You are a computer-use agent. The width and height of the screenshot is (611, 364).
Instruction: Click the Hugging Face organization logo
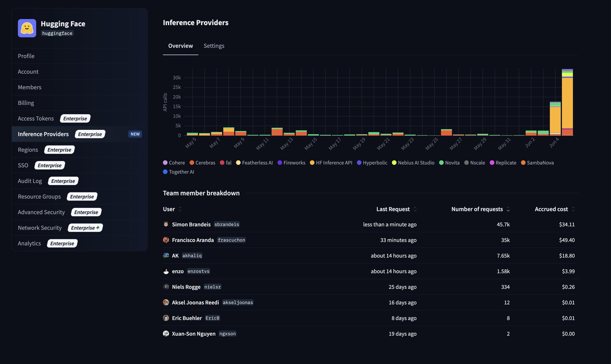27,28
